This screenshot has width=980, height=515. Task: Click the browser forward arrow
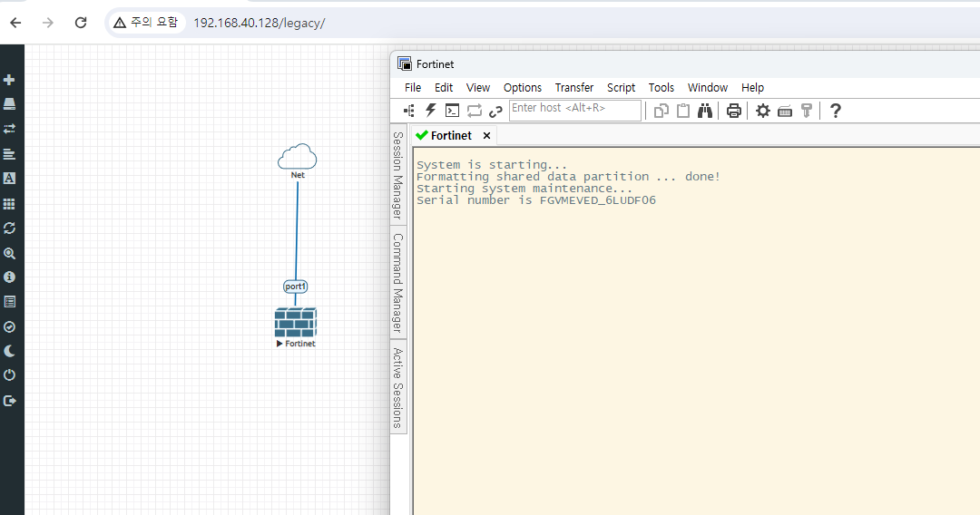point(48,23)
